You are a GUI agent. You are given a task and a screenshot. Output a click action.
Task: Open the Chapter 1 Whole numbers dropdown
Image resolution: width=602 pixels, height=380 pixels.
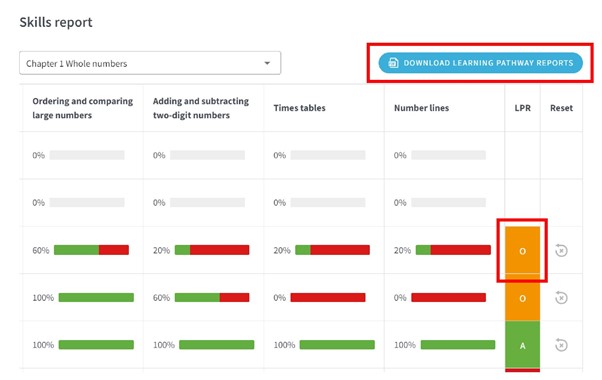pos(150,63)
